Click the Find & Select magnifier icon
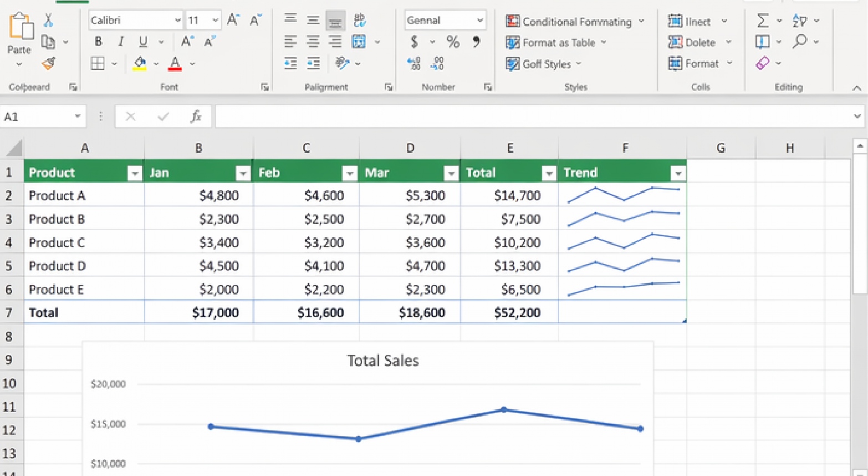Screen dimensions: 868x476 coord(800,41)
